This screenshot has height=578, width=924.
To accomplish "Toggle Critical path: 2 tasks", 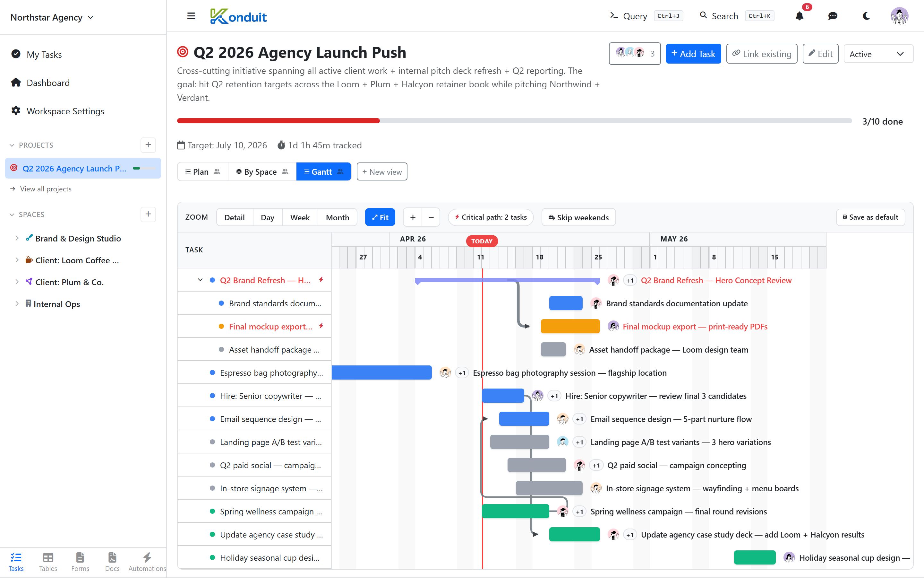I will tap(491, 217).
